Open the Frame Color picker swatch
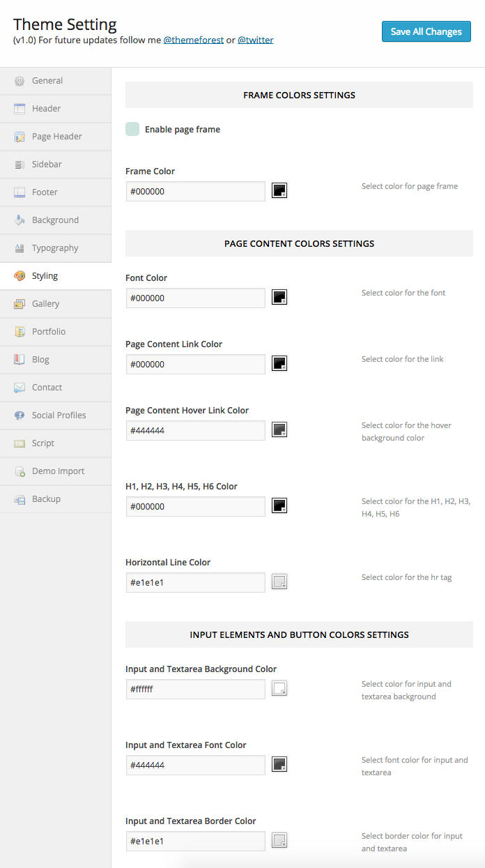 [279, 190]
